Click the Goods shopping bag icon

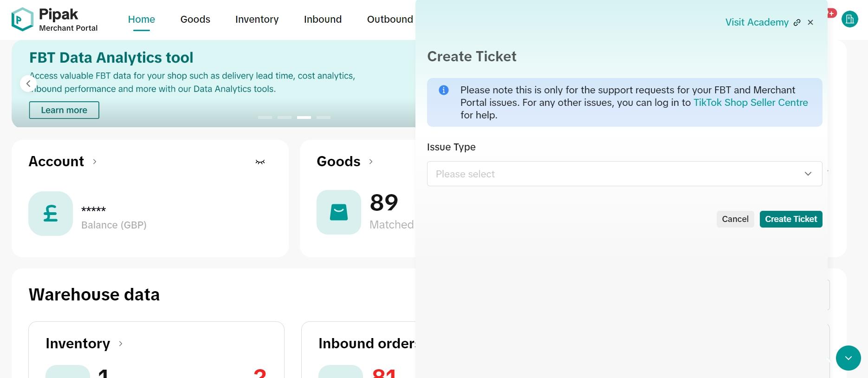[338, 212]
